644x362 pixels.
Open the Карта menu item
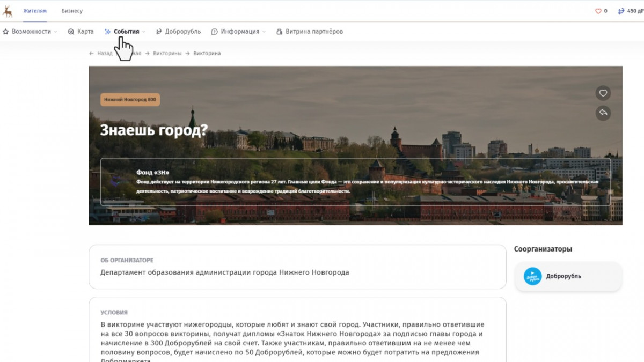pos(80,32)
